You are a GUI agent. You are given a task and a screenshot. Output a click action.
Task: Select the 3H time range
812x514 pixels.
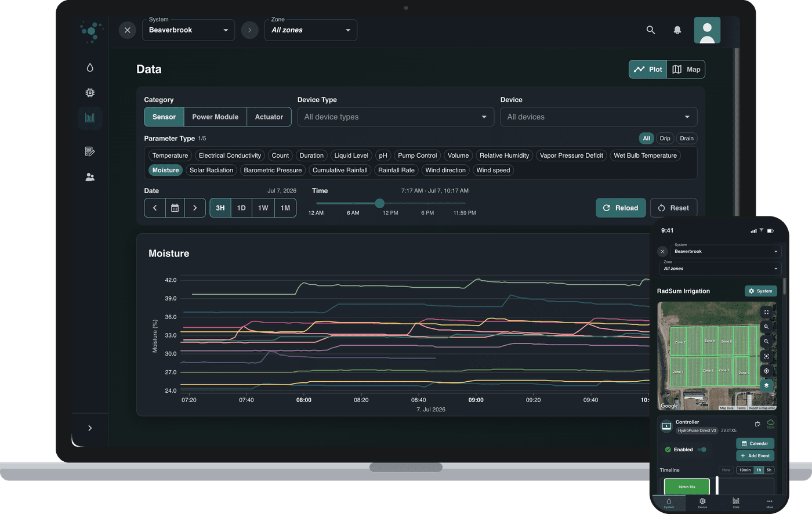[220, 208]
